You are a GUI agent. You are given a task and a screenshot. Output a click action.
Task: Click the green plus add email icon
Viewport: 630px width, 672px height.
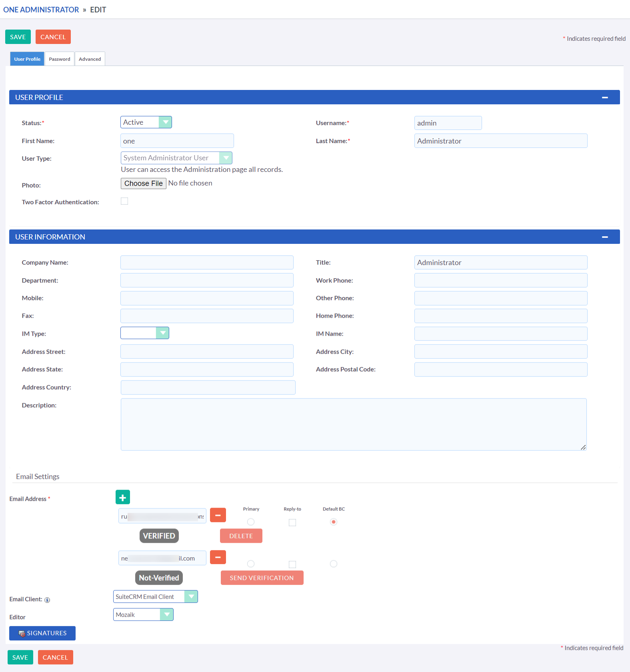[123, 497]
